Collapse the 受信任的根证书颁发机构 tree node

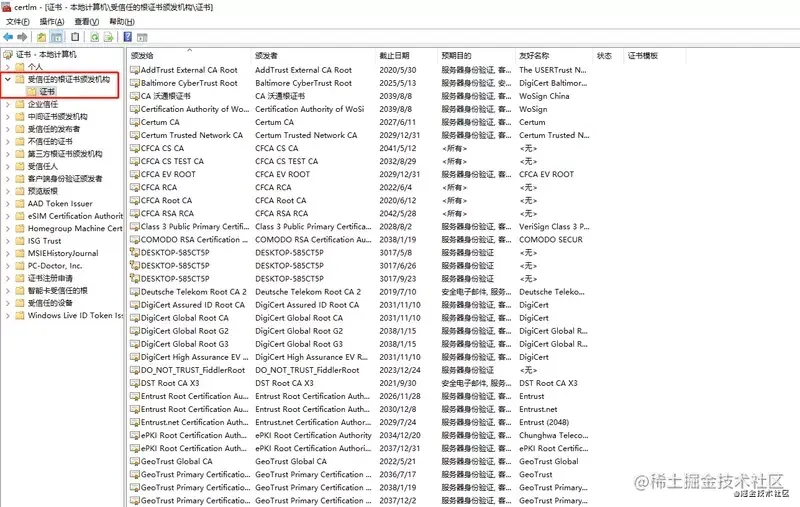tap(8, 79)
